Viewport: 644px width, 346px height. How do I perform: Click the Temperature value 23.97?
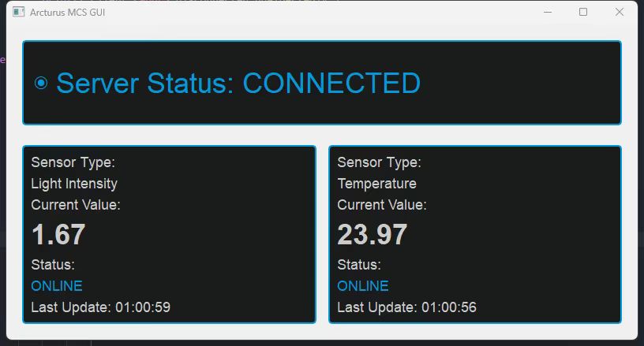click(x=373, y=234)
